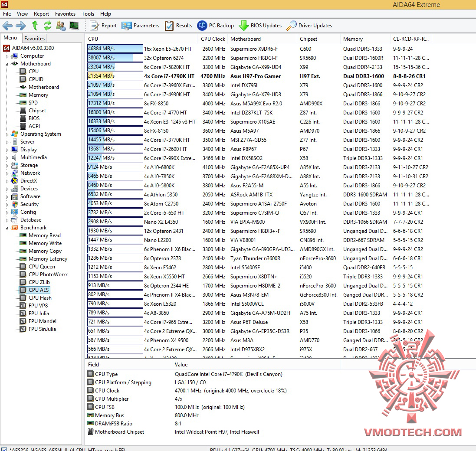Open the Tools menu
Viewport: 476px width, 451px height.
coord(88,13)
